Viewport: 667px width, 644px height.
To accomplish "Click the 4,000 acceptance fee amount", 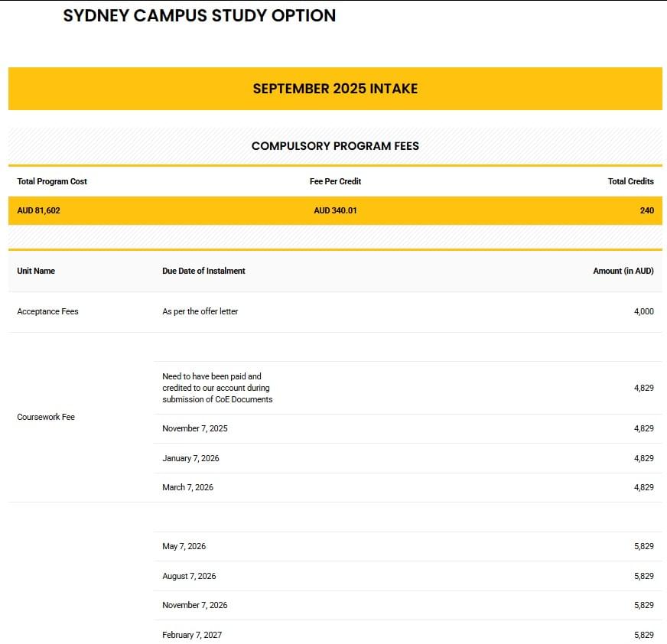I will pos(643,311).
